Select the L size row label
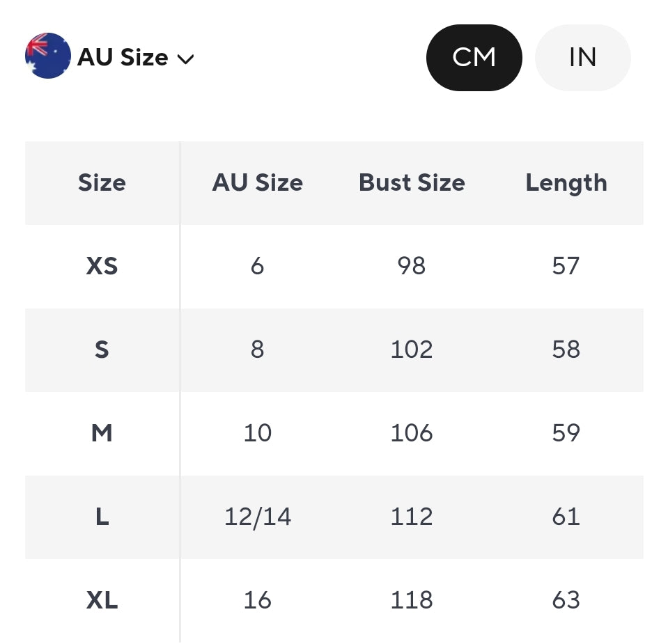The height and width of the screenshot is (644, 668). [102, 517]
